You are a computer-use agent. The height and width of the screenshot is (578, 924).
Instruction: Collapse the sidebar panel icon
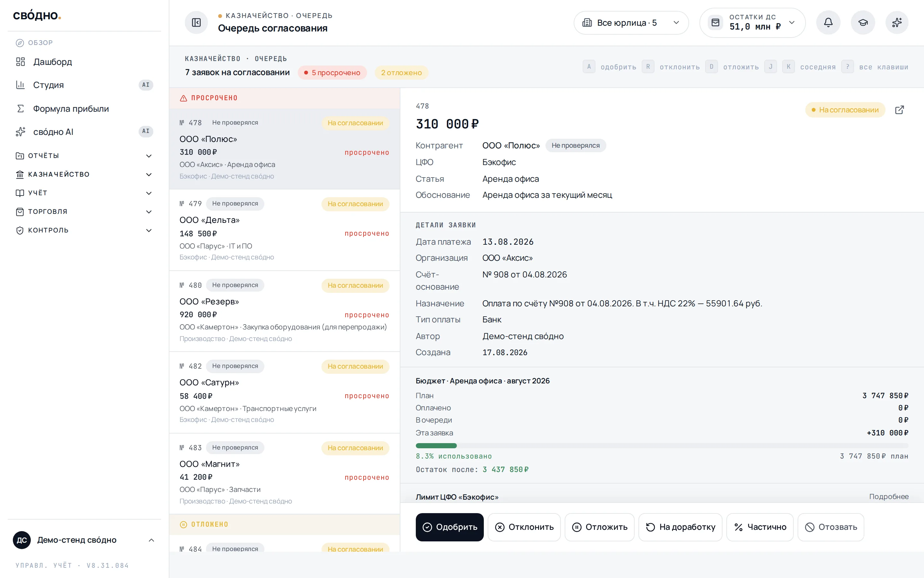196,22
